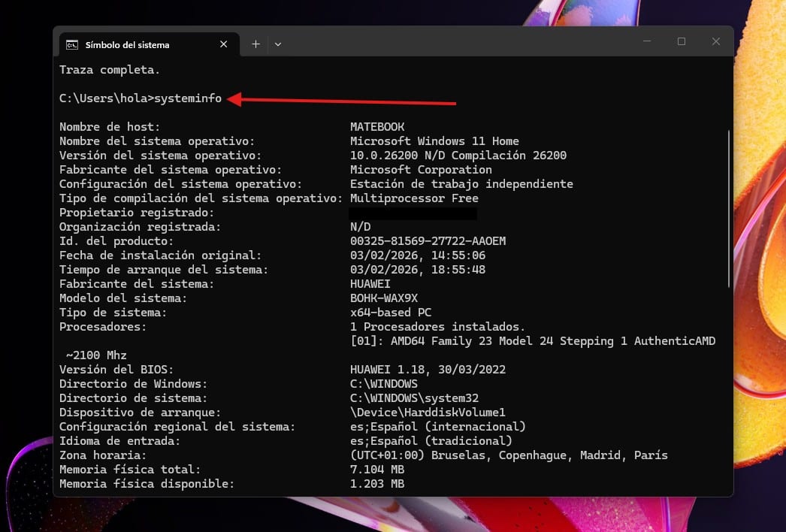786x532 pixels.
Task: Click the text 'Traza completa.'
Action: 110,70
